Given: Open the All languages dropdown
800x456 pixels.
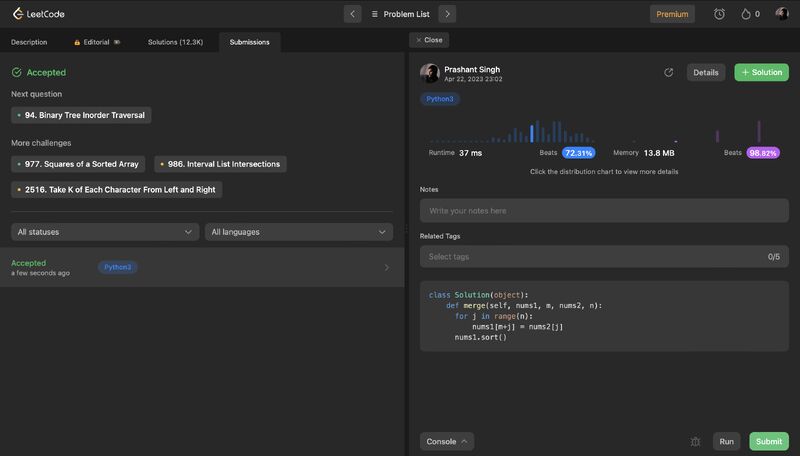Looking at the screenshot, I should click(x=299, y=232).
